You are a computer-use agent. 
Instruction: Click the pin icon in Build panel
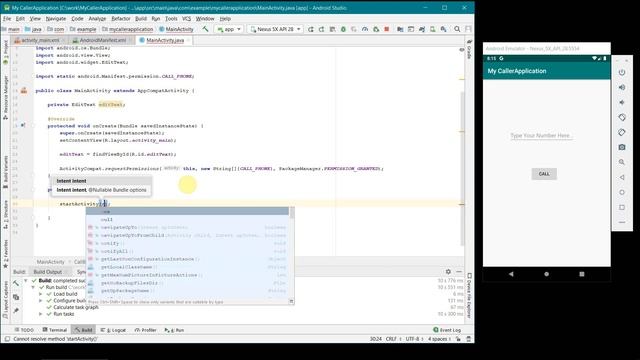16,311
